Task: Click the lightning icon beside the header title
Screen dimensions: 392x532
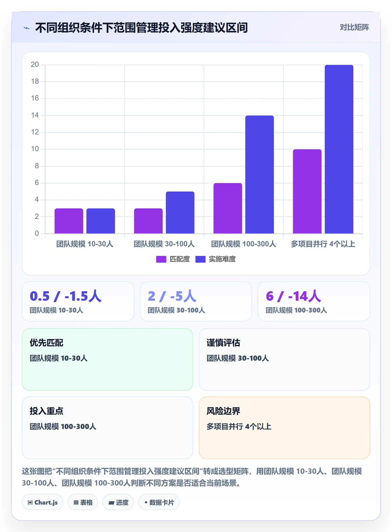Action: tap(27, 28)
